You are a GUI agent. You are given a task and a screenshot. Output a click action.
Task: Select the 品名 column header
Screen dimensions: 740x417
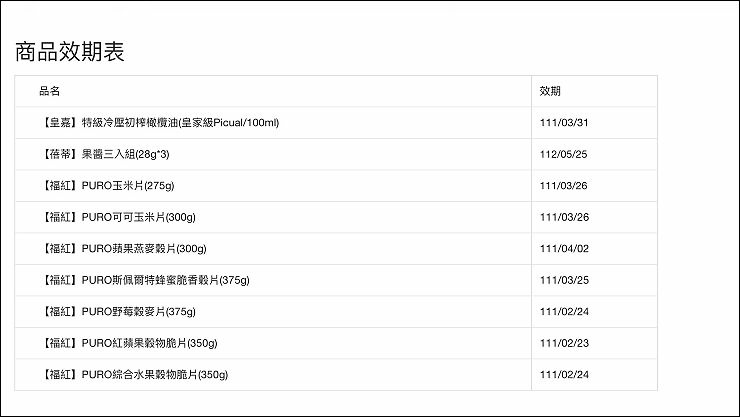click(x=50, y=91)
